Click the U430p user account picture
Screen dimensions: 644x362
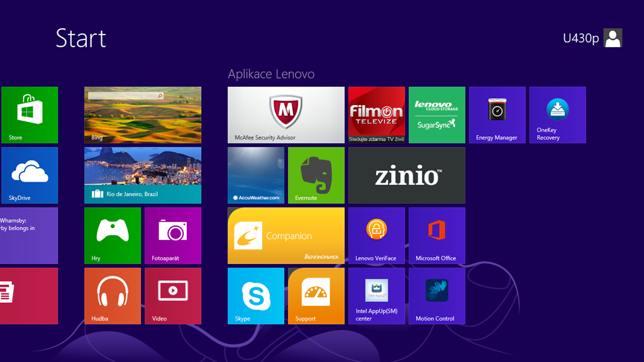(x=613, y=38)
